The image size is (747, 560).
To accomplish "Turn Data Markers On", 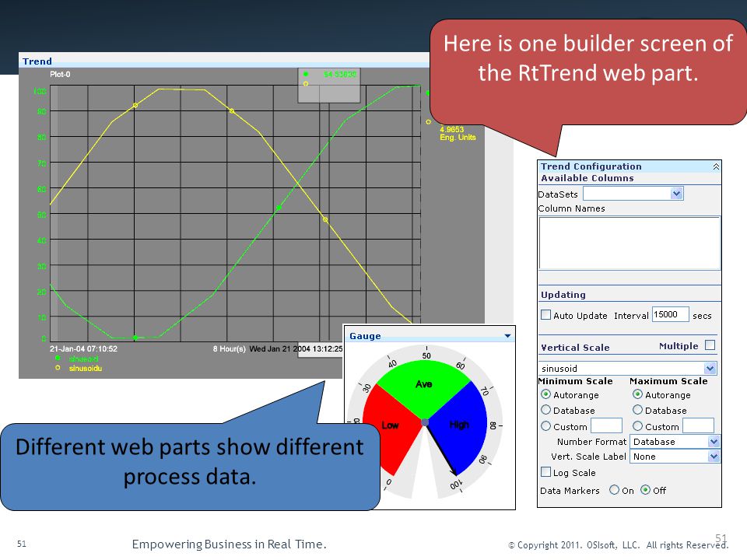I will pos(615,489).
